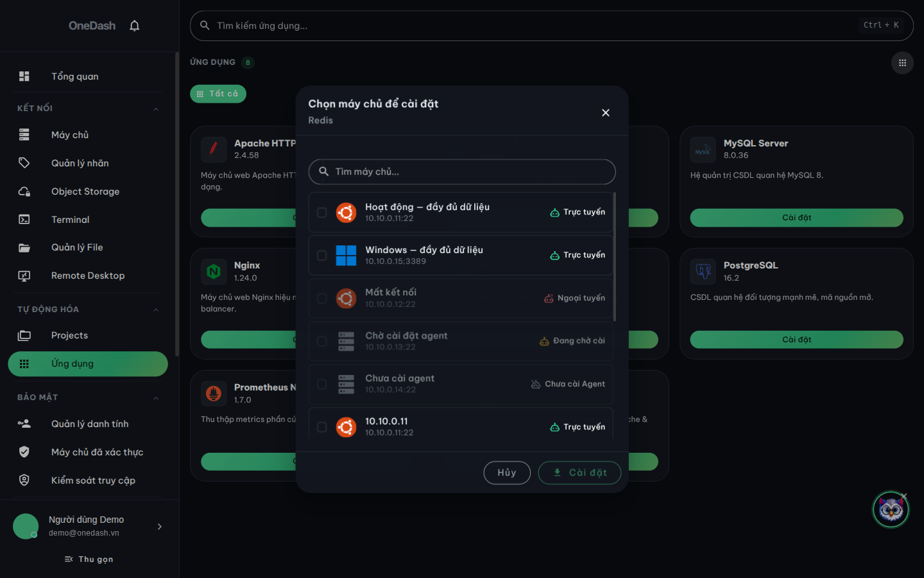
Task: Check the Hoạt động – đầy đủ dữ liệu server
Action: (322, 213)
